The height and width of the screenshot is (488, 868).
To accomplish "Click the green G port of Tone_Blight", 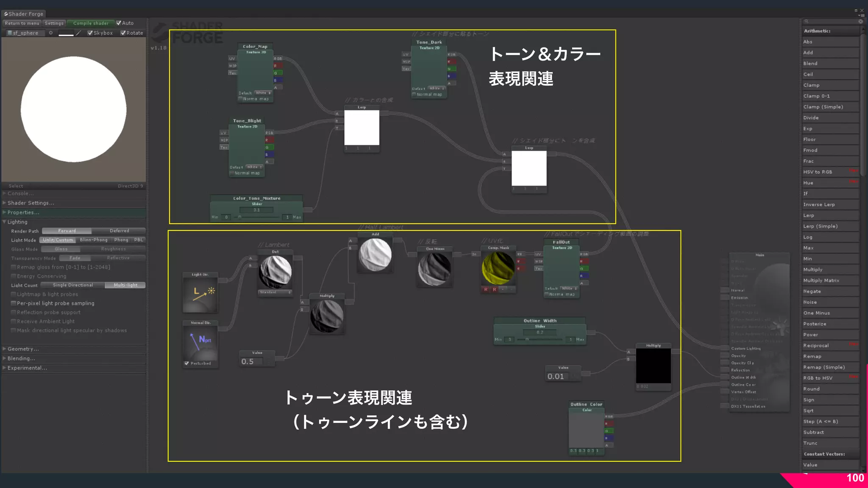I will pyautogui.click(x=270, y=147).
